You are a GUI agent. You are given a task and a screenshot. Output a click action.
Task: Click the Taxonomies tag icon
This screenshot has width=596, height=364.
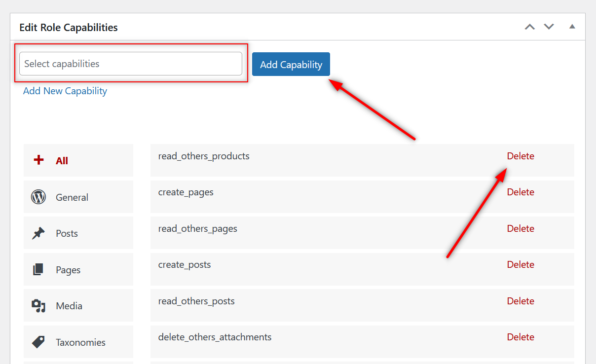(38, 342)
